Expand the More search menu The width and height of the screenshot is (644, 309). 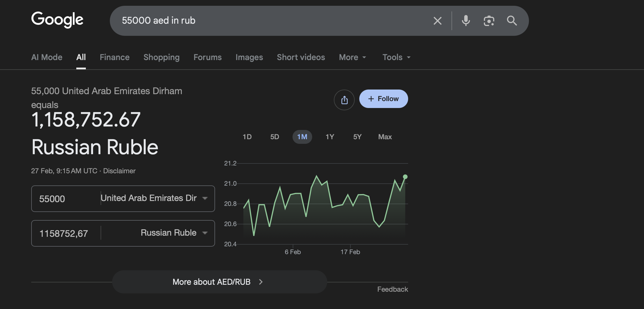pos(352,57)
